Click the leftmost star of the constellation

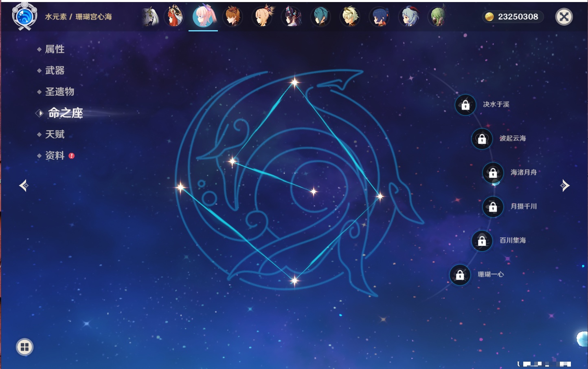(180, 187)
